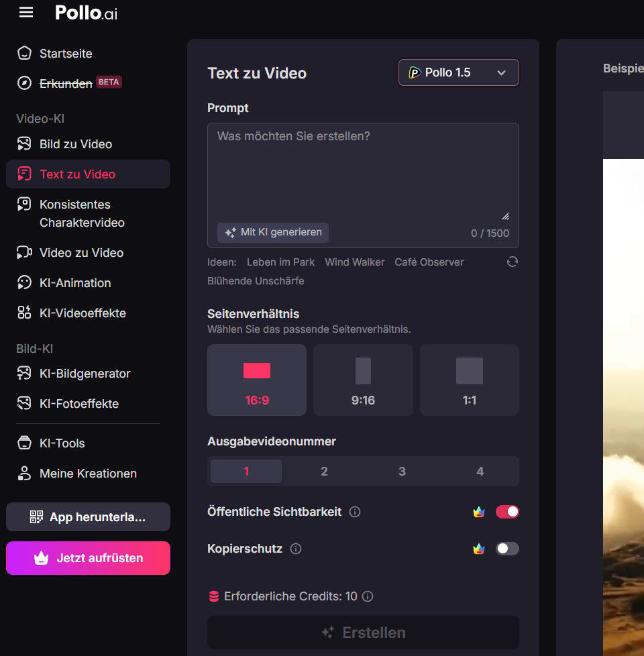Show info about Erforderliche Credits
Screen dimensions: 644x656
tap(368, 596)
